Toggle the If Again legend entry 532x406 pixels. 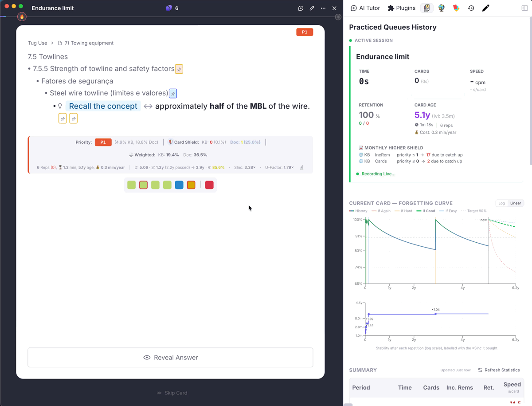click(x=381, y=211)
